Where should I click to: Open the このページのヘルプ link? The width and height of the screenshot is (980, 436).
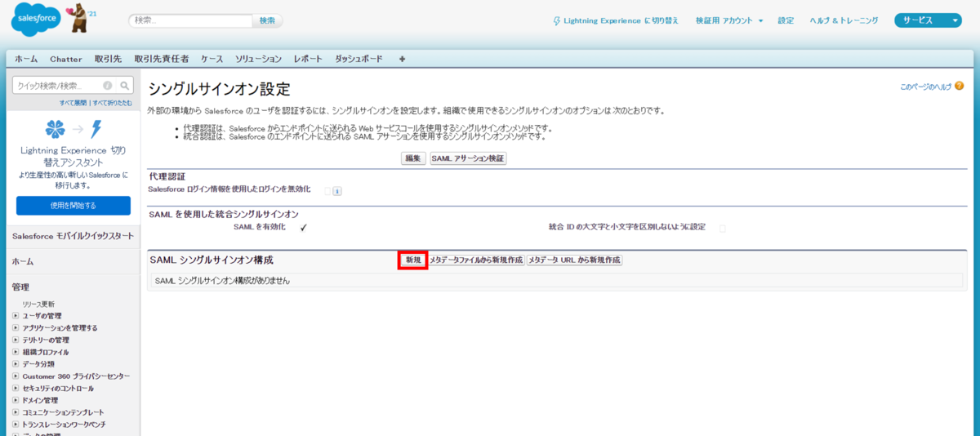[925, 86]
